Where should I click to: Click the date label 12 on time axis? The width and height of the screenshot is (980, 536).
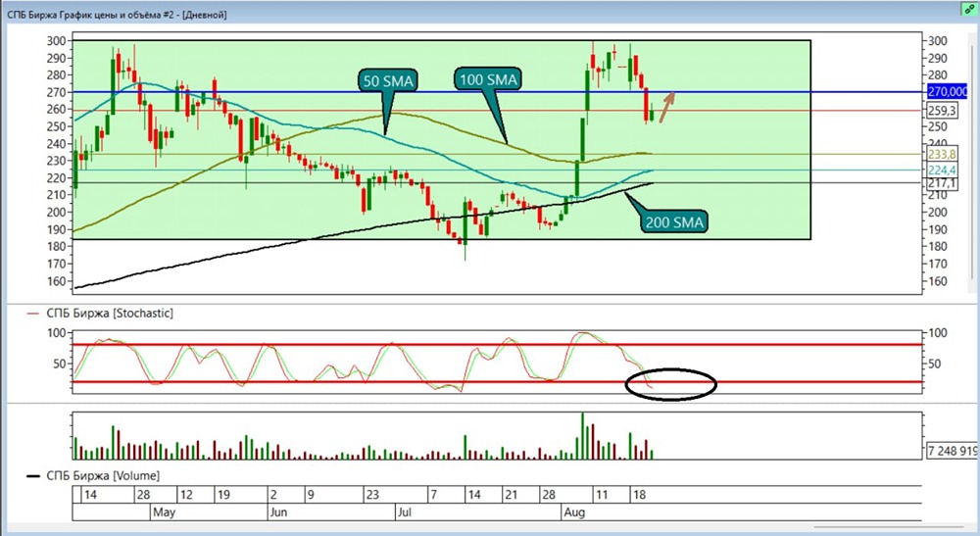coord(186,495)
